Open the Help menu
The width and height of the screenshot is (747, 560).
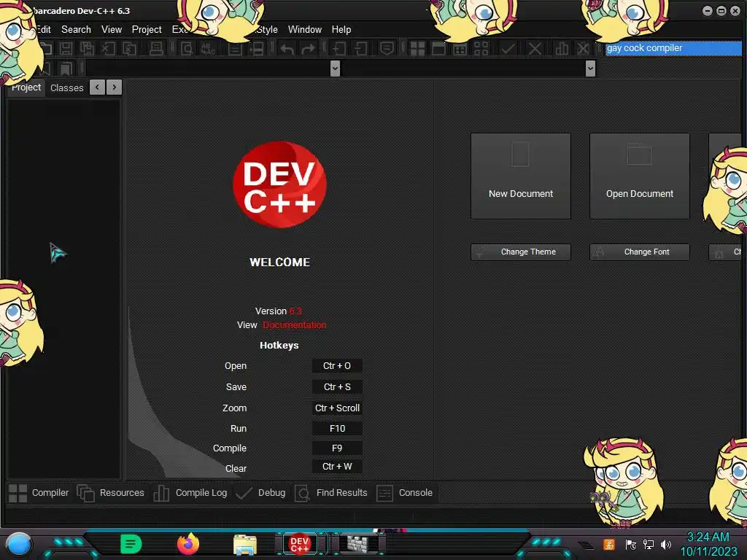pos(341,29)
